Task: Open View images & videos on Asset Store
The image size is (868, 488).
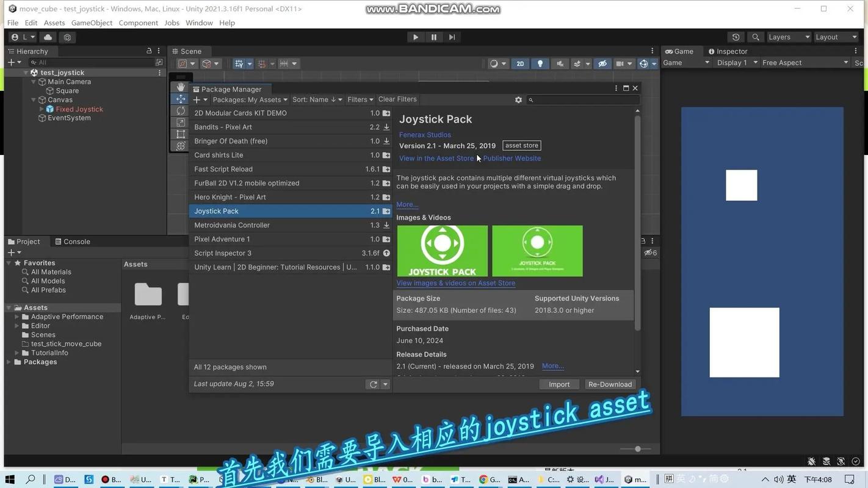Action: tap(456, 283)
